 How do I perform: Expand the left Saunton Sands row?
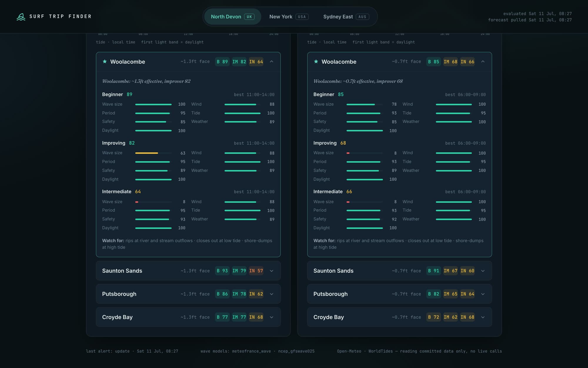(x=188, y=271)
